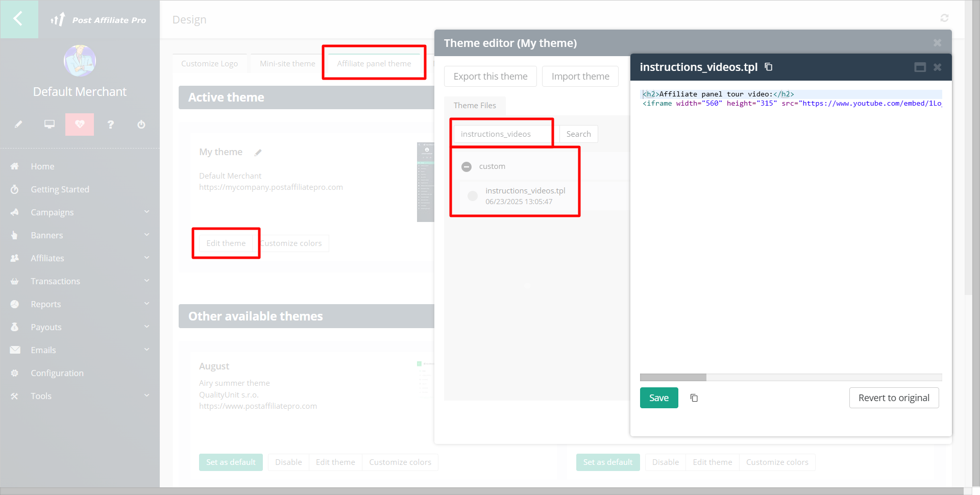Click the Transactions basket icon
Viewport: 980px width, 495px height.
(15, 281)
